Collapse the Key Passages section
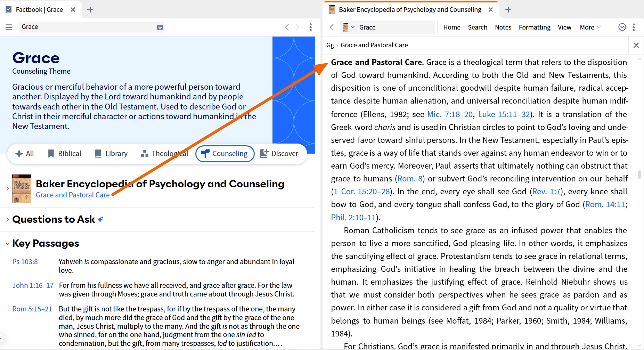This screenshot has width=644, height=350. (7, 244)
